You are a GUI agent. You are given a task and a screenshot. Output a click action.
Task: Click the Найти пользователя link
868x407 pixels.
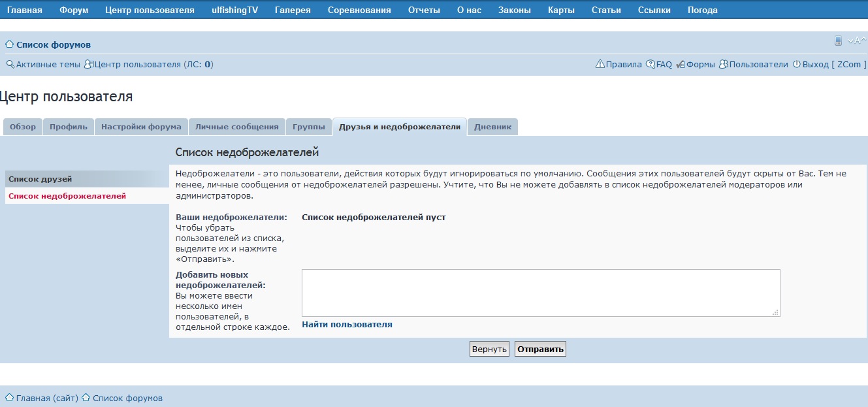click(x=347, y=324)
